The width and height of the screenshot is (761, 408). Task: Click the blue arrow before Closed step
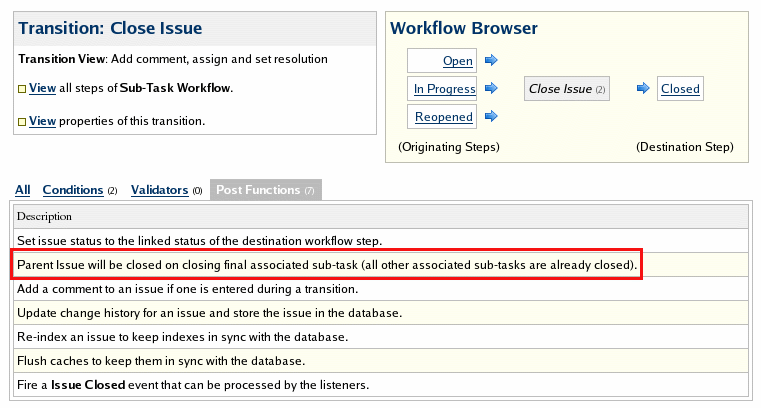coord(643,89)
